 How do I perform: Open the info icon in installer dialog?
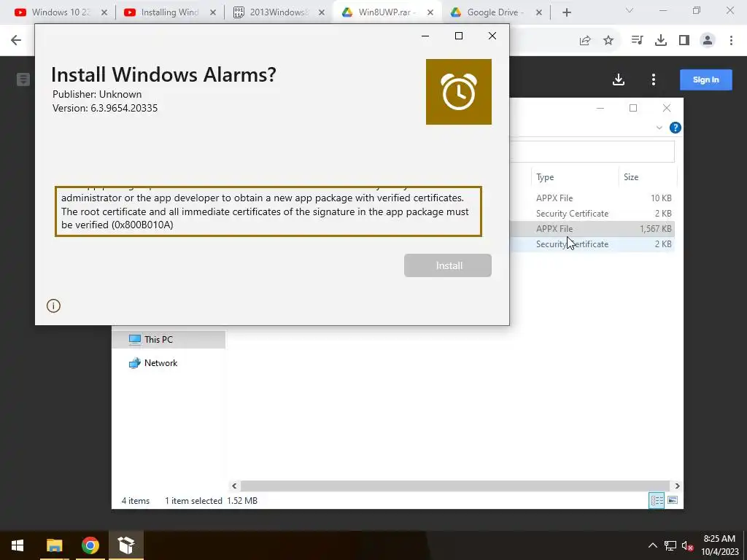pos(53,306)
